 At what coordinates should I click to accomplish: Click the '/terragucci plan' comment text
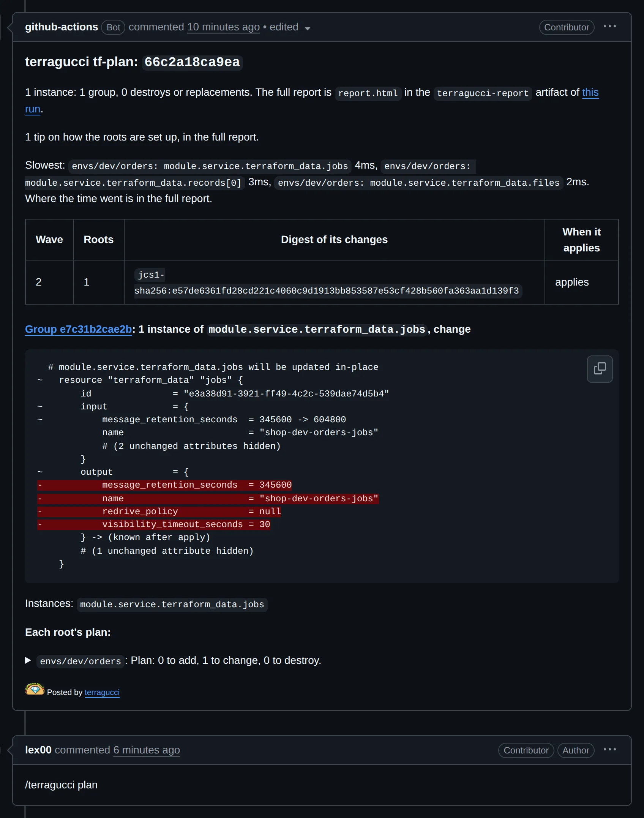(61, 785)
